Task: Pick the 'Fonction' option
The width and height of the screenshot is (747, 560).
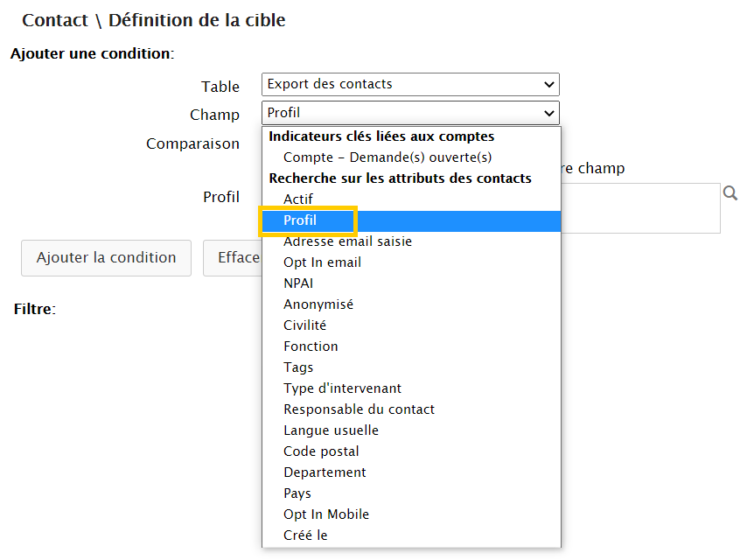Action: pyautogui.click(x=311, y=346)
